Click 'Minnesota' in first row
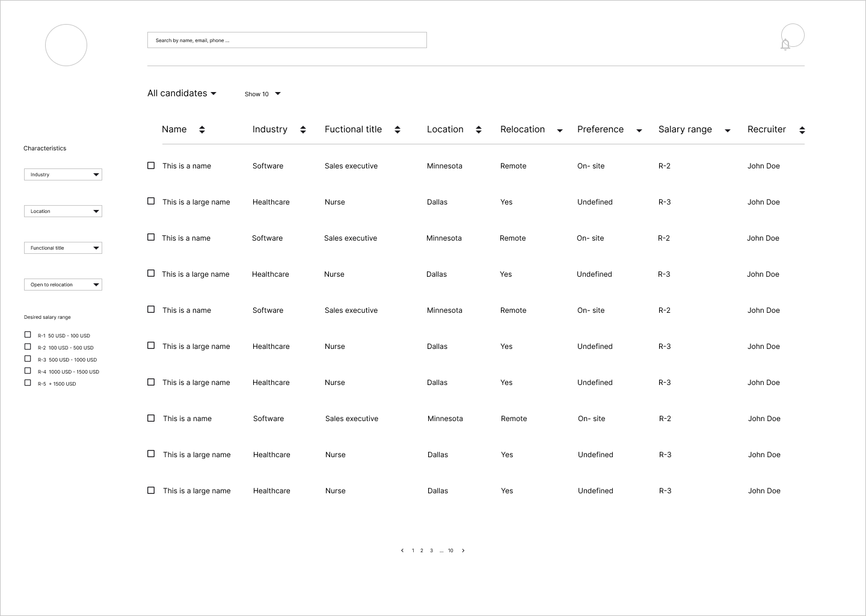Viewport: 866px width, 616px height. click(x=444, y=166)
